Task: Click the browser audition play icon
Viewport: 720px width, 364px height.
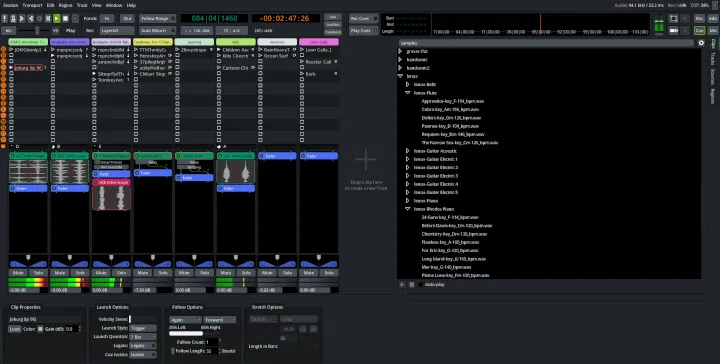Action: (402, 285)
